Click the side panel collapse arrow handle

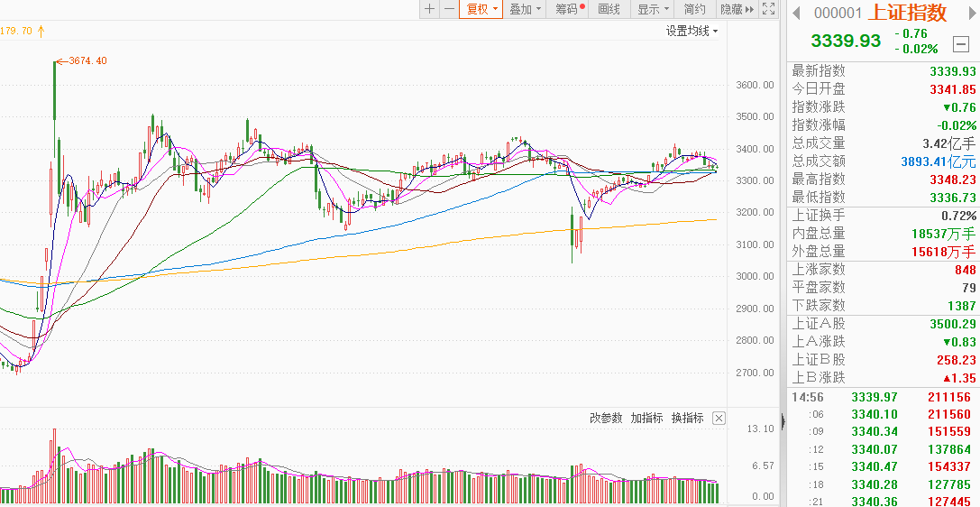[782, 420]
